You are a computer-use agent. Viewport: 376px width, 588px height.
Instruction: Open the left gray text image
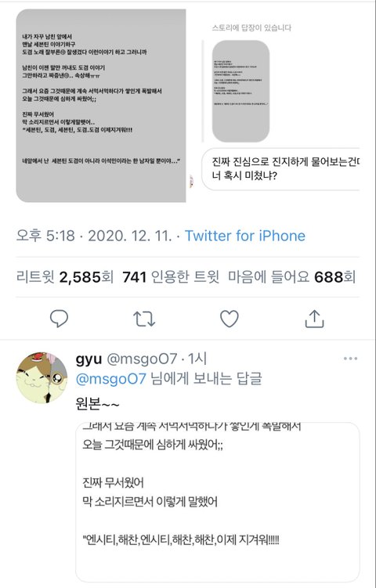point(101,106)
